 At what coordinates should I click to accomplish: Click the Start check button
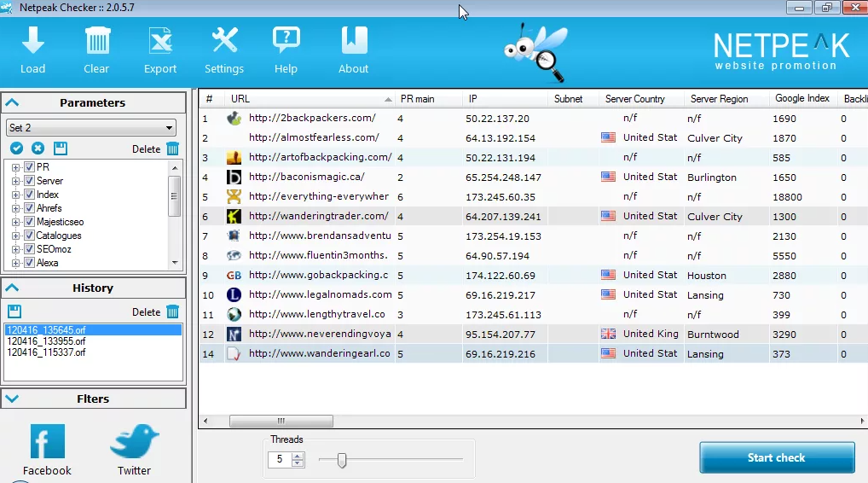(777, 457)
